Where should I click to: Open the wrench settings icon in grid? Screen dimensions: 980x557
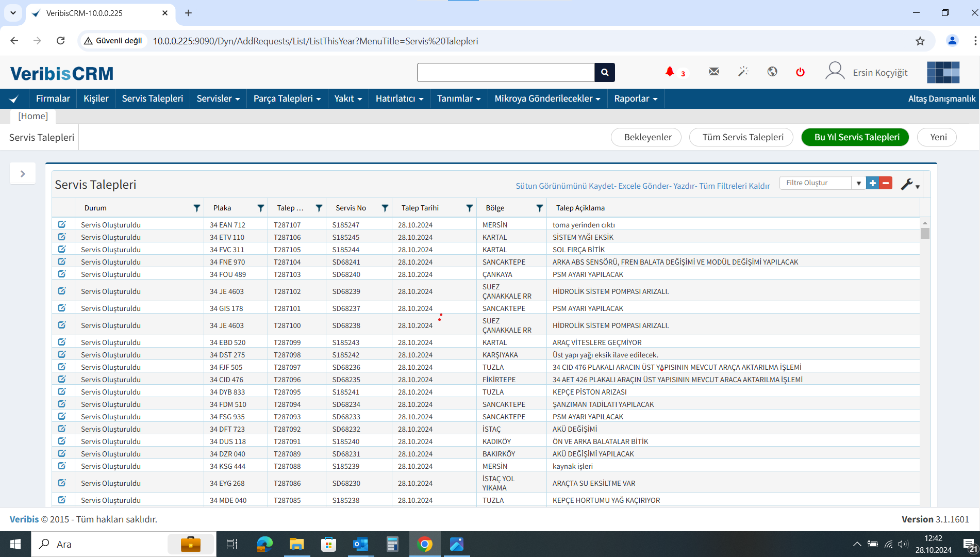pyautogui.click(x=907, y=184)
